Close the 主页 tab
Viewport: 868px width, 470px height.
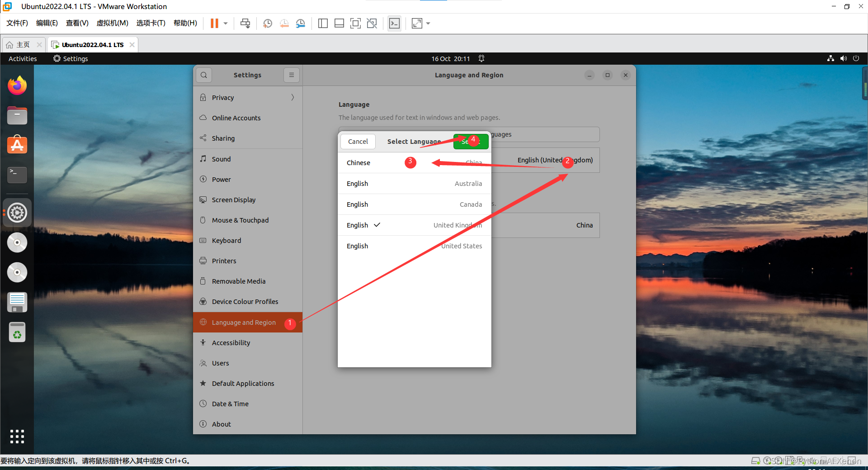39,45
